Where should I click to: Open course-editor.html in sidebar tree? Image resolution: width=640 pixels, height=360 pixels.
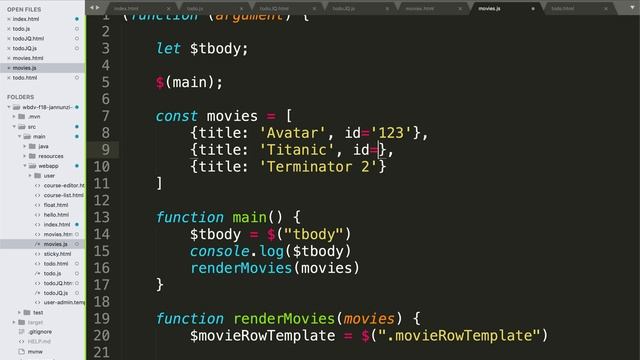[64, 185]
